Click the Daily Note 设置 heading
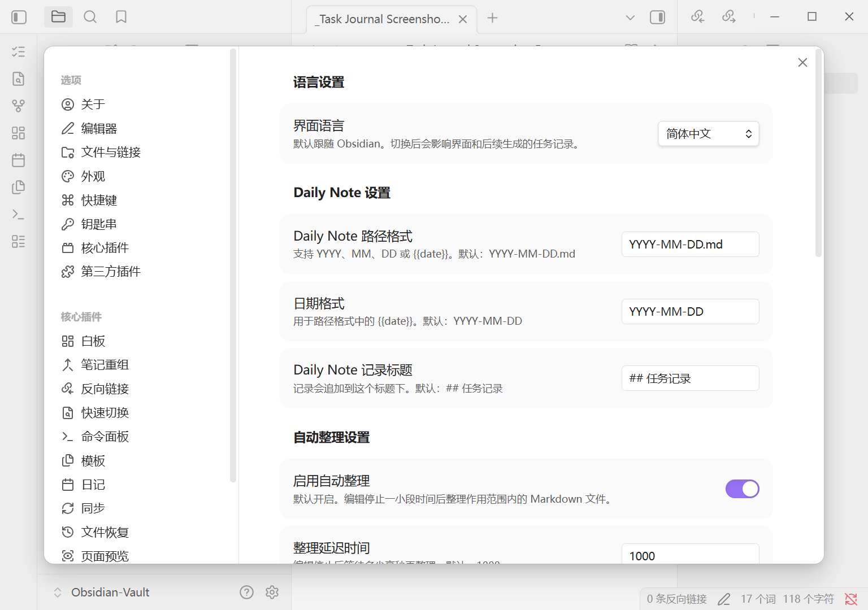Viewport: 868px width, 610px height. coord(342,193)
